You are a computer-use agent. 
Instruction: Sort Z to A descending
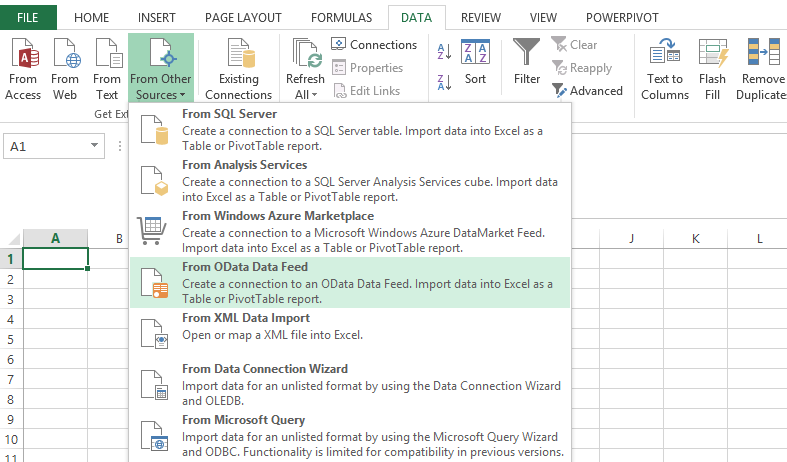[444, 82]
